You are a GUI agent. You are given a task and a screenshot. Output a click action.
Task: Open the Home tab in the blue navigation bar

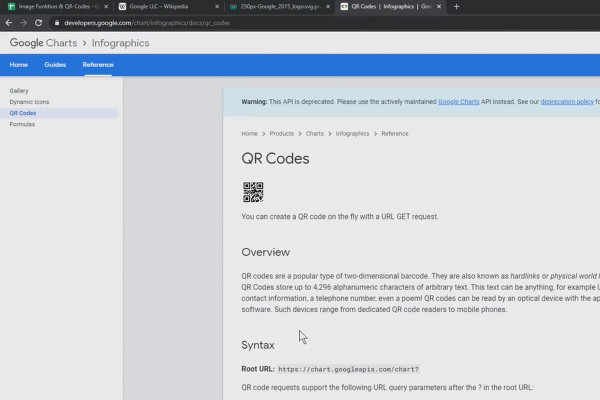tap(19, 65)
